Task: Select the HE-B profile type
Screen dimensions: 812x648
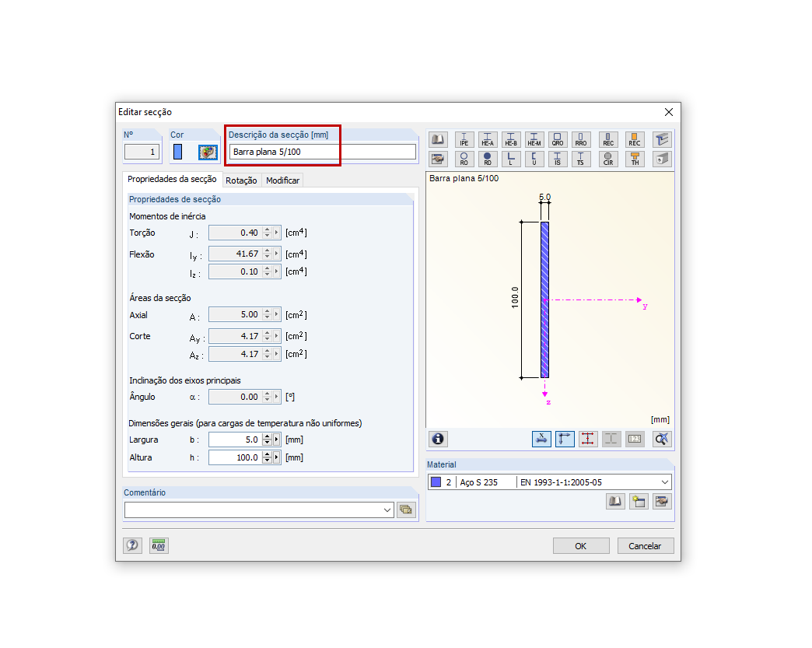Action: pos(510,139)
